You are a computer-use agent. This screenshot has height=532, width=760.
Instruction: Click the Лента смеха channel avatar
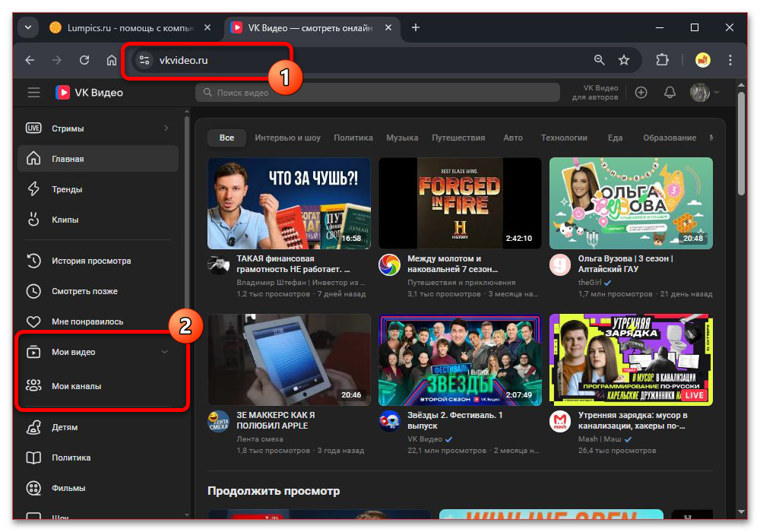pos(218,421)
